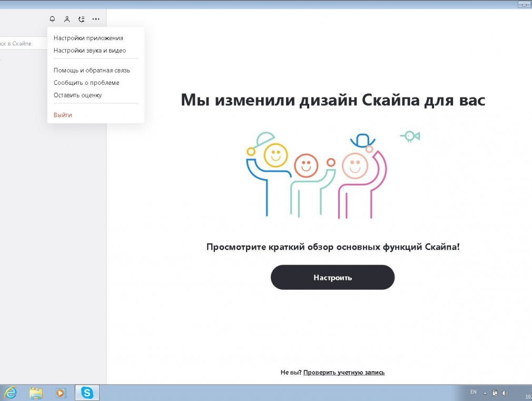Open the notifications bell icon

click(x=52, y=19)
